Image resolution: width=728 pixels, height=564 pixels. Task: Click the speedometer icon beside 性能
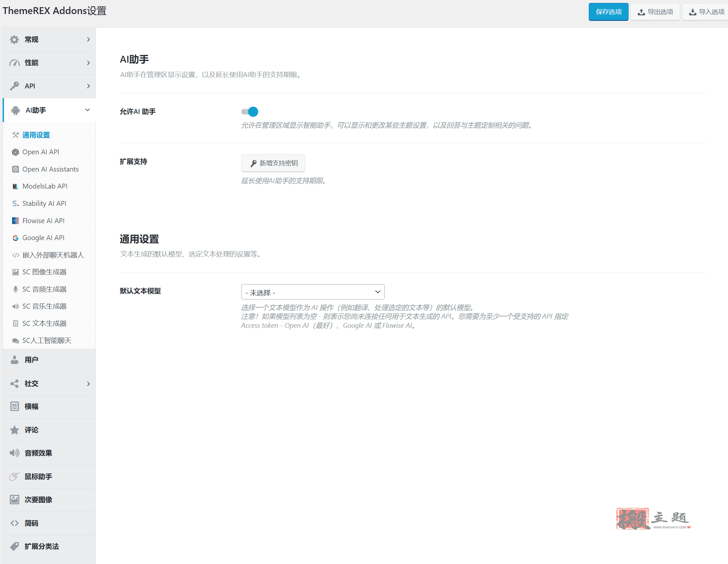pyautogui.click(x=14, y=63)
